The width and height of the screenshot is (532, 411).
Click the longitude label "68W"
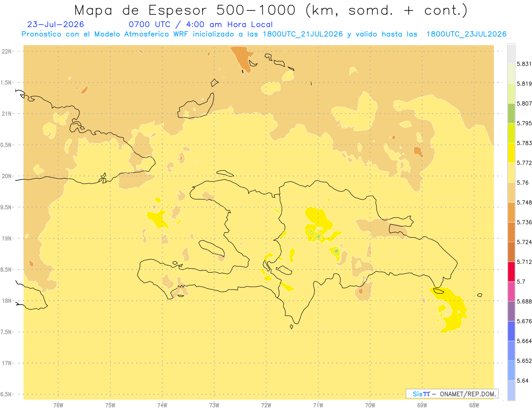coord(474,406)
